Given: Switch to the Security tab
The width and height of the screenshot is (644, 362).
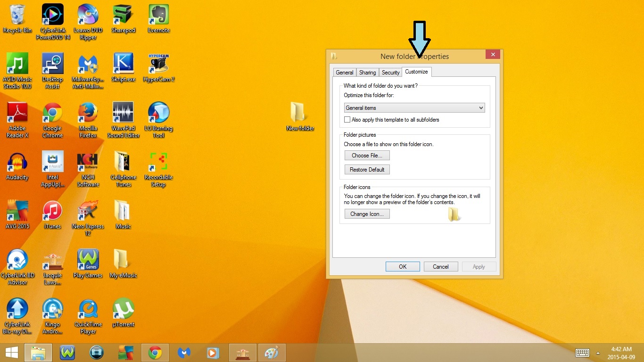Looking at the screenshot, I should [x=390, y=73].
